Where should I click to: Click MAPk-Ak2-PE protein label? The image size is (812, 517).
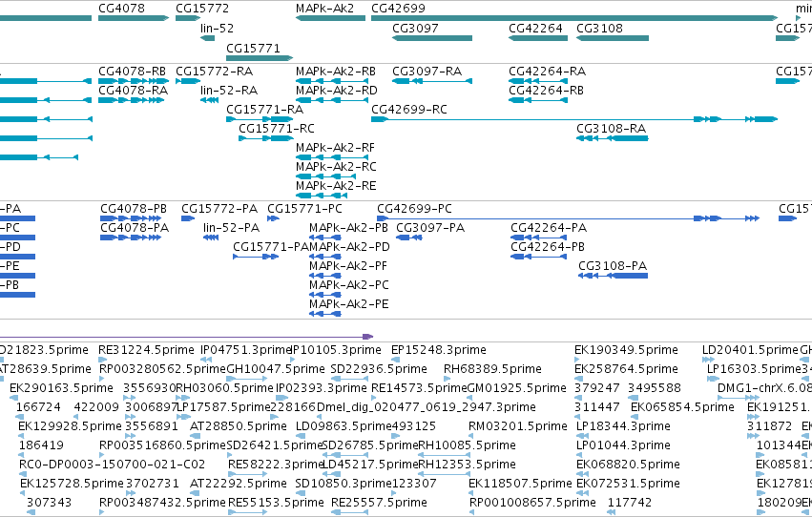[348, 304]
